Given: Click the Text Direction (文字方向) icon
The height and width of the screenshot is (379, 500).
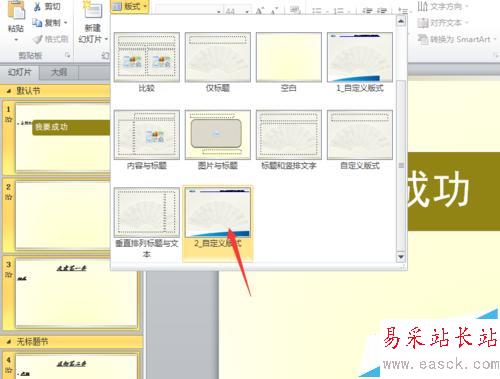Looking at the screenshot, I should pos(423,6).
